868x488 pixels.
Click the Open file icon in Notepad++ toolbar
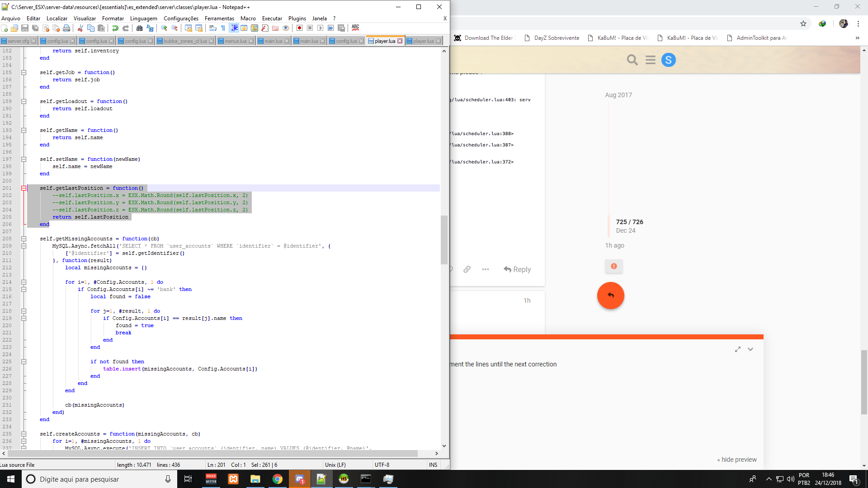(14, 28)
